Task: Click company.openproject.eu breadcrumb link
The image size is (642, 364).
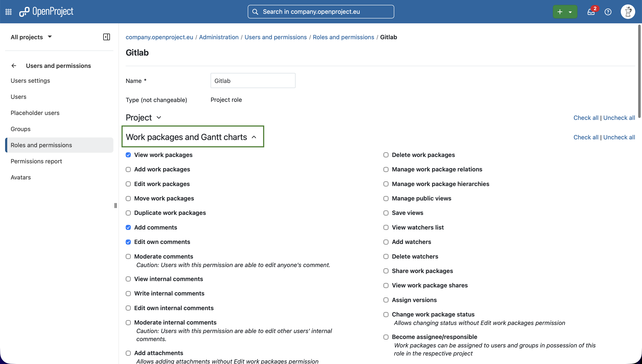Action: (x=159, y=37)
